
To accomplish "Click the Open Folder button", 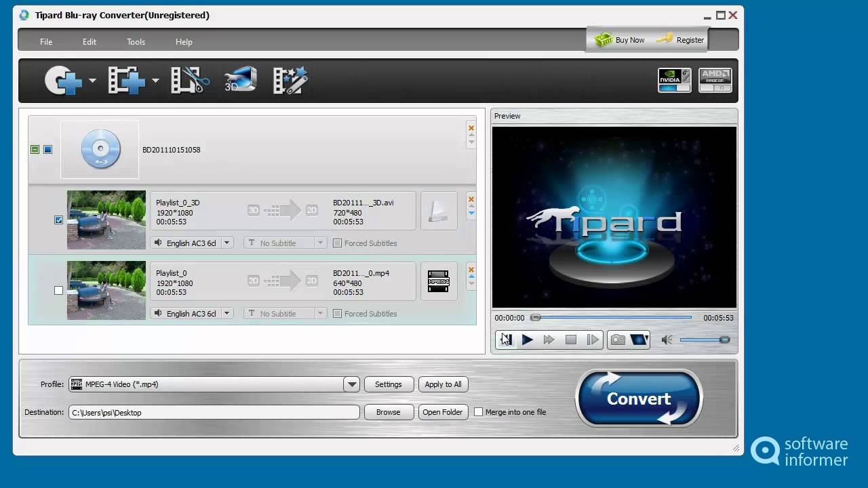I will (443, 412).
